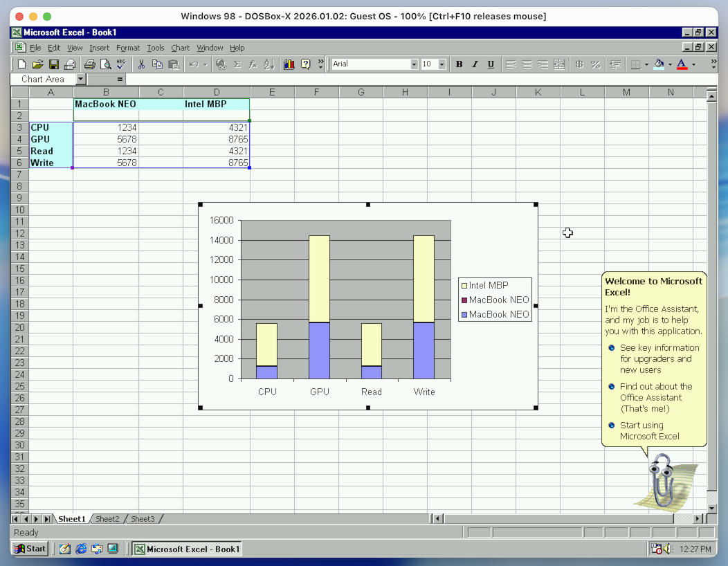Open the Chart Area name box dropdown
Viewport: 728px width, 566px height.
coord(81,80)
